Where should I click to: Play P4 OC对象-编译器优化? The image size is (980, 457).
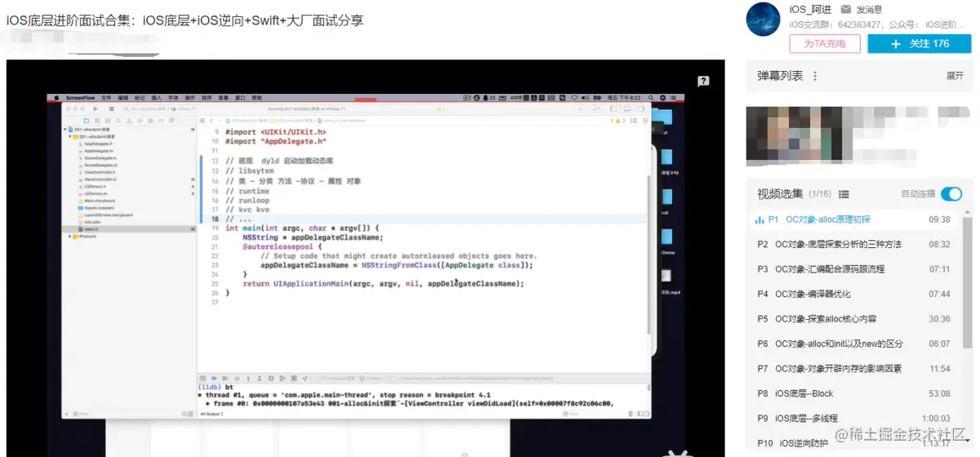point(854,294)
